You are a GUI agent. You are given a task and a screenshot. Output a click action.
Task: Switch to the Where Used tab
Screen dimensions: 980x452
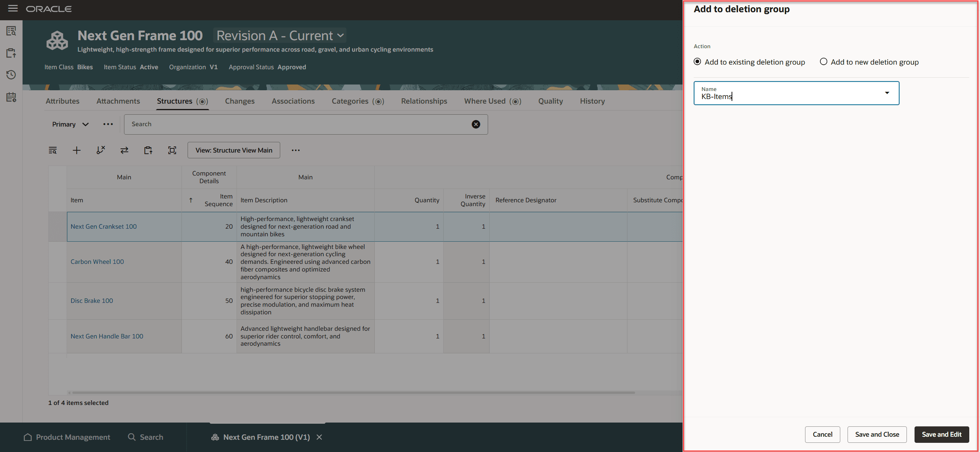click(493, 101)
